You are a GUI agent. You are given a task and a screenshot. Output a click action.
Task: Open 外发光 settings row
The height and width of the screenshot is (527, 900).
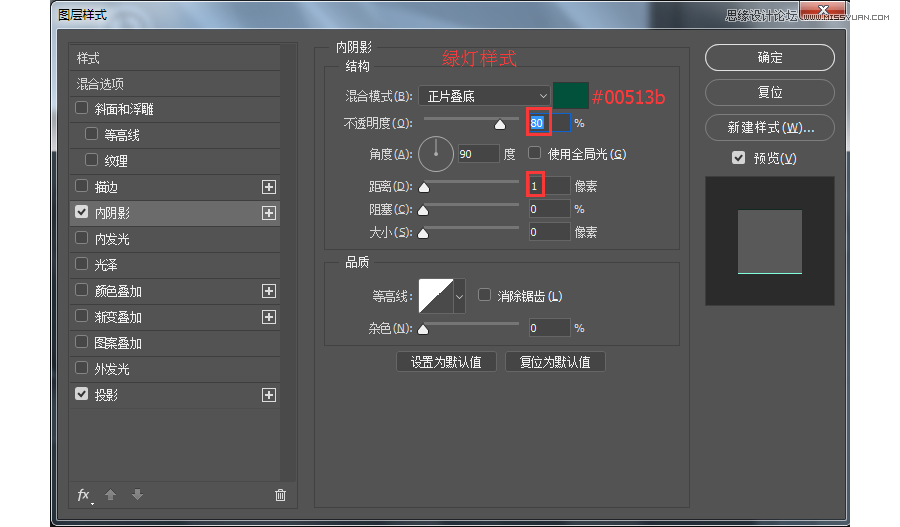point(174,369)
